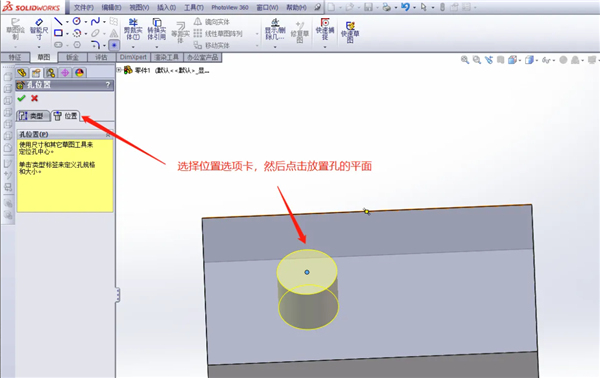
Task: Click the panel splitter handle on the left panel edge
Action: coord(118,295)
